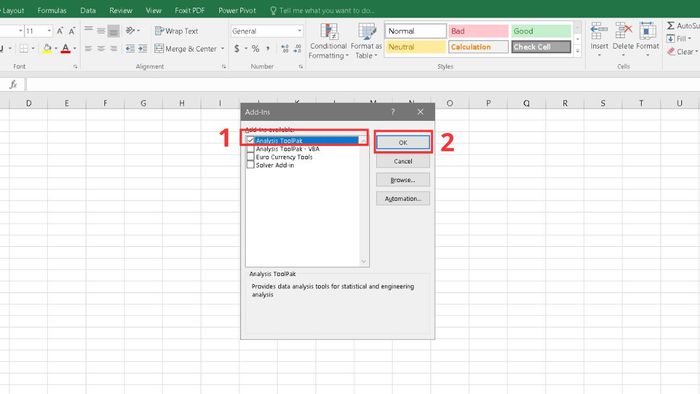Click OK in the Add-Ins dialog

pos(403,142)
